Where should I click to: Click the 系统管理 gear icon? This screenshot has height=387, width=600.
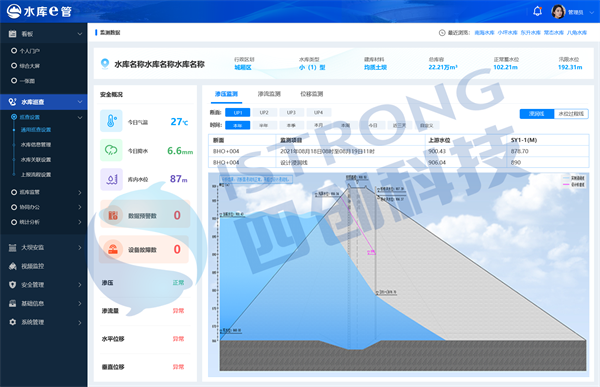(13, 322)
